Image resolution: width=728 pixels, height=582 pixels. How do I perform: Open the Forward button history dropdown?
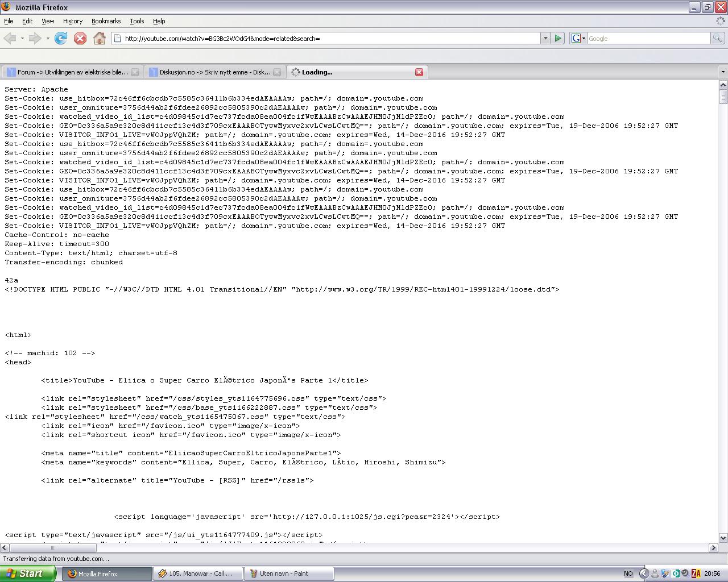tap(48, 38)
